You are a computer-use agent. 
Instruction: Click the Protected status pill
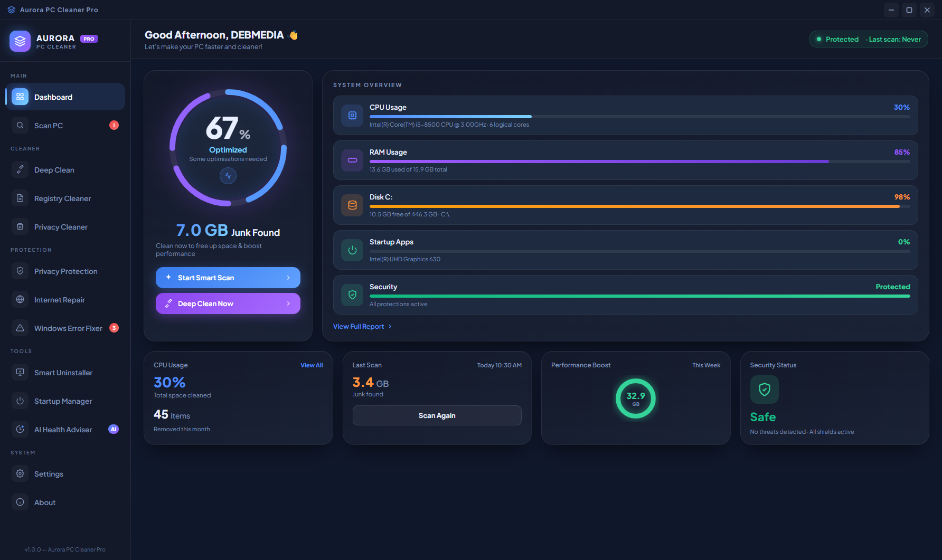[x=869, y=39]
